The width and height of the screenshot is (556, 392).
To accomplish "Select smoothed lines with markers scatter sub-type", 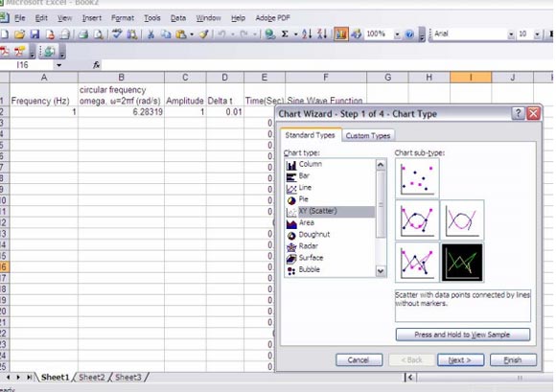I will [x=417, y=219].
